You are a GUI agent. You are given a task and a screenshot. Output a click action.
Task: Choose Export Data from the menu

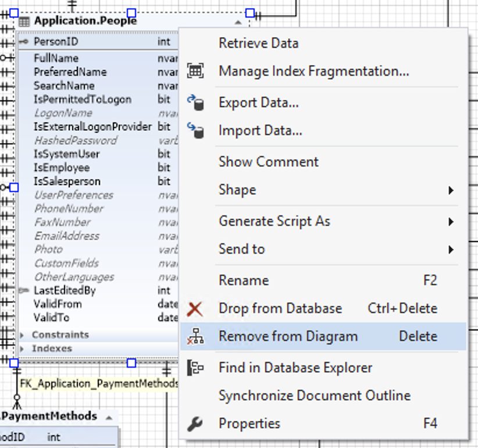click(x=323, y=103)
